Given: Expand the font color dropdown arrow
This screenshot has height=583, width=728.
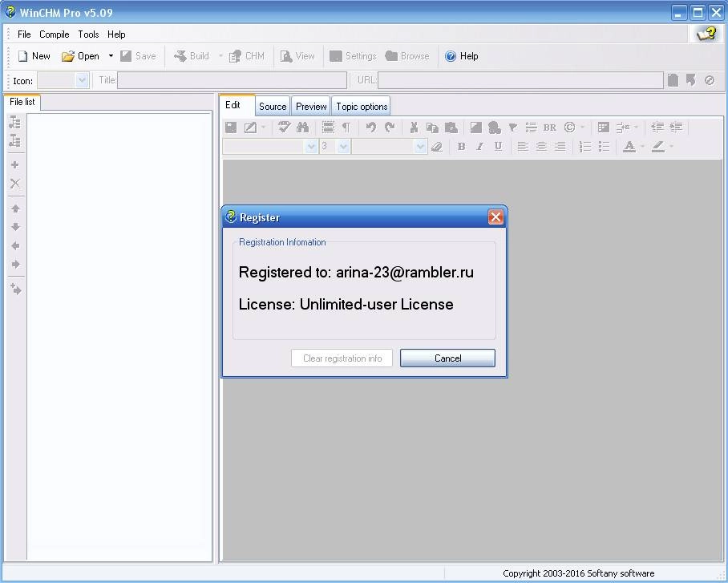Looking at the screenshot, I should click(x=642, y=147).
